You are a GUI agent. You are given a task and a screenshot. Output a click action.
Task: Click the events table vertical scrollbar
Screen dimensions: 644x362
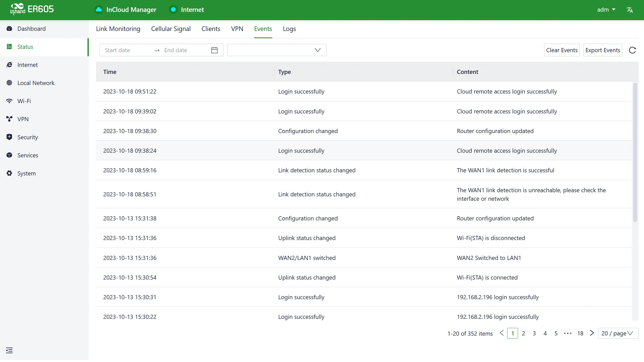click(635, 152)
